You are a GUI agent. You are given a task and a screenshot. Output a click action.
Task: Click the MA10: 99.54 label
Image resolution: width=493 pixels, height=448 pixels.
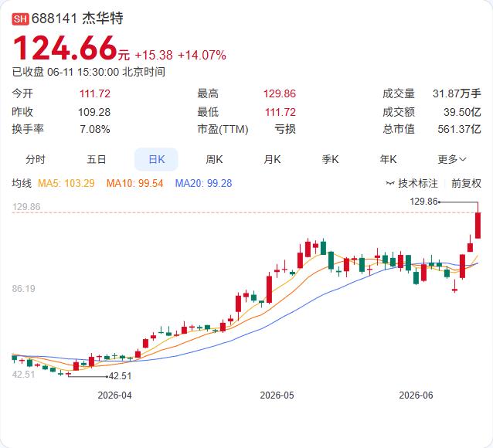pos(135,183)
